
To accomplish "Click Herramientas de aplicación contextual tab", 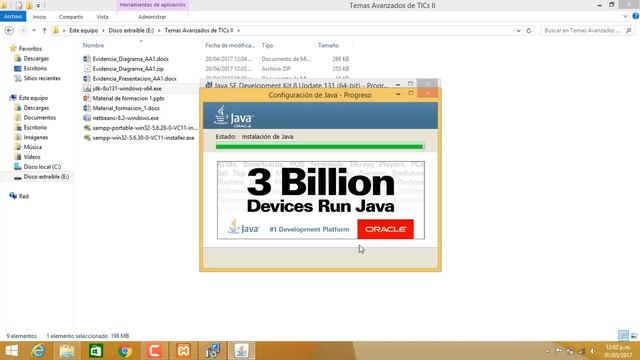I will (x=153, y=5).
